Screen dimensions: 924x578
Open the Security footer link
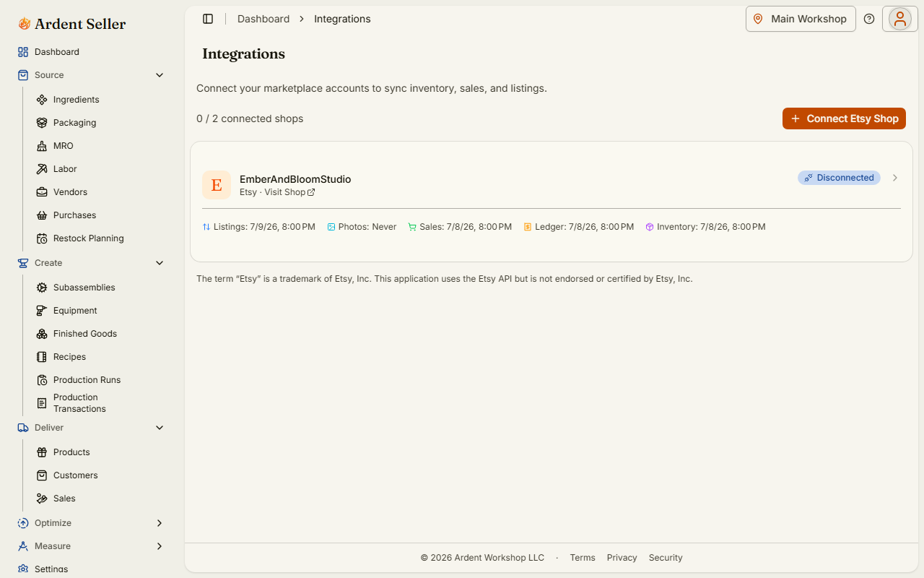pyautogui.click(x=666, y=558)
